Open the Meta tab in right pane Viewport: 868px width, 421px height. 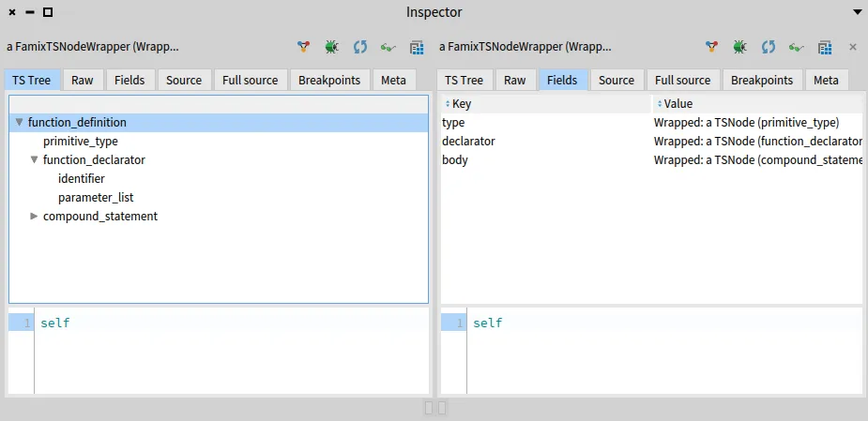click(826, 81)
